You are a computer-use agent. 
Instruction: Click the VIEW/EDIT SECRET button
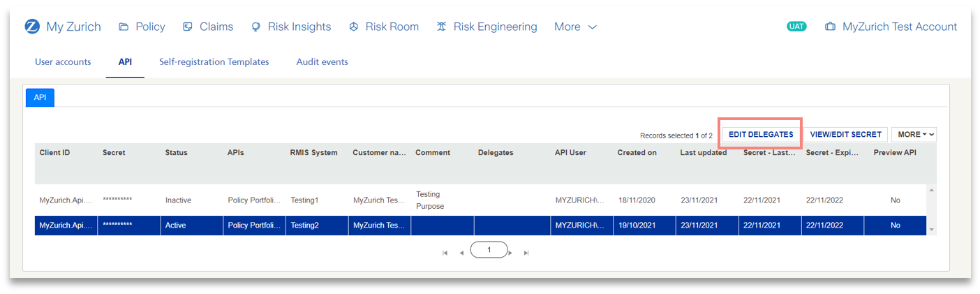(845, 135)
